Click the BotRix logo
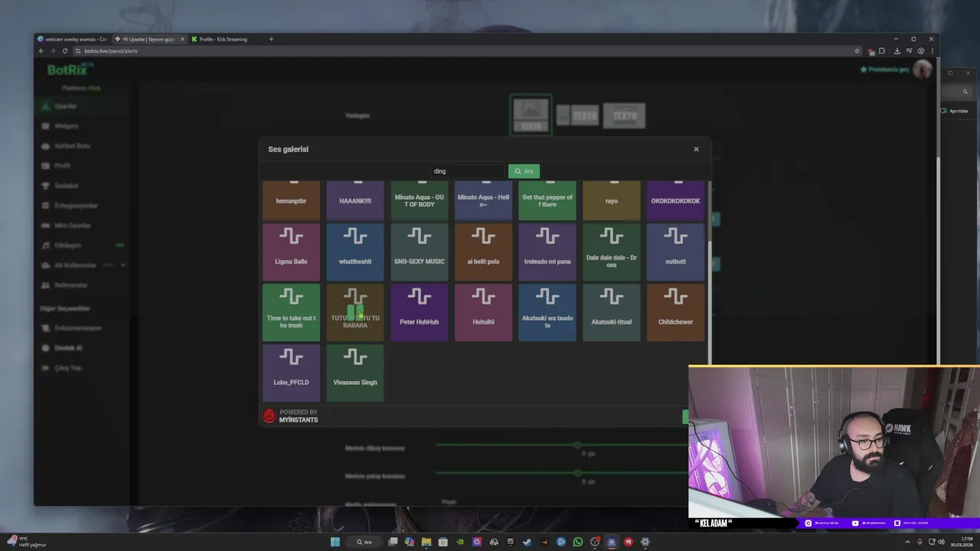The height and width of the screenshot is (551, 980). click(70, 70)
